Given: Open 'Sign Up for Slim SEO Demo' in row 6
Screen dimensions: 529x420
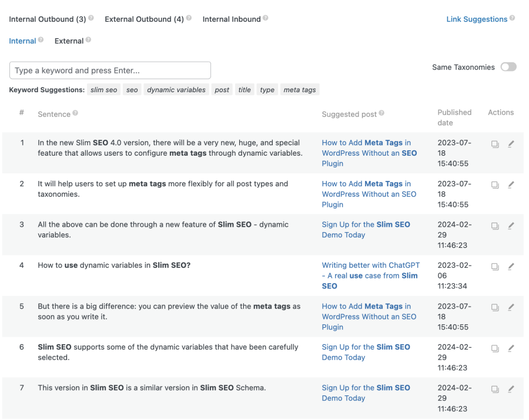Looking at the screenshot, I should click(x=366, y=352).
